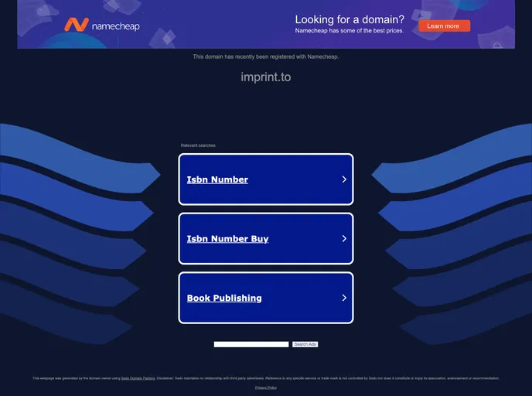Image resolution: width=532 pixels, height=396 pixels.
Task: Click the imprint.to domain heading
Action: pyautogui.click(x=265, y=77)
